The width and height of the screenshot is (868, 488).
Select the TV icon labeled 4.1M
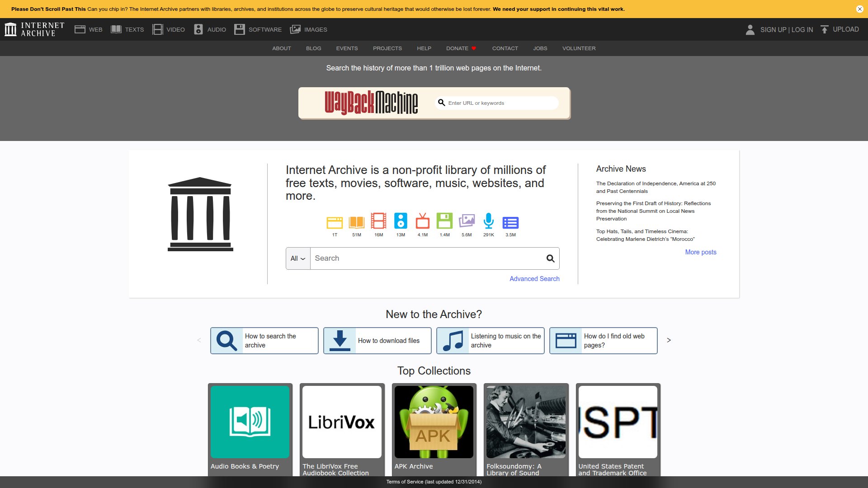point(423,221)
